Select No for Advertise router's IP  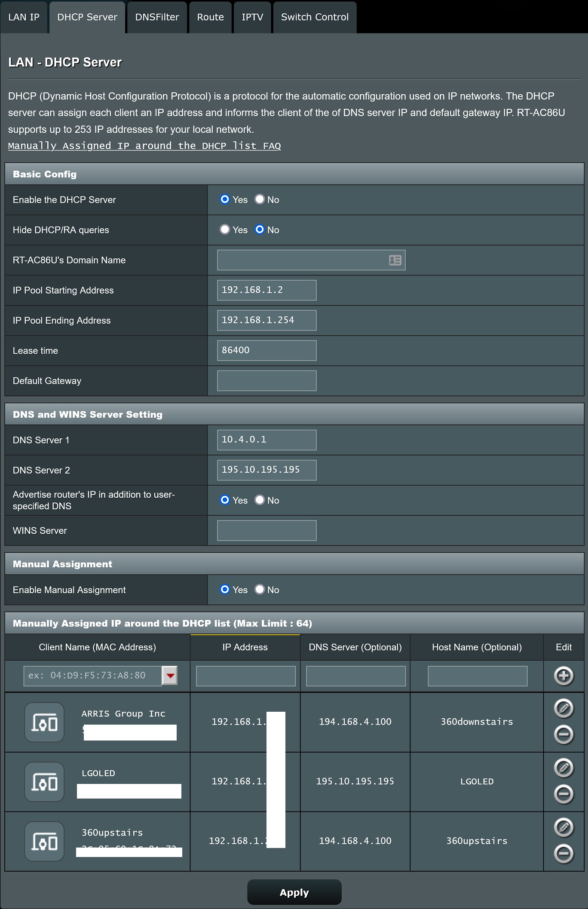click(260, 500)
